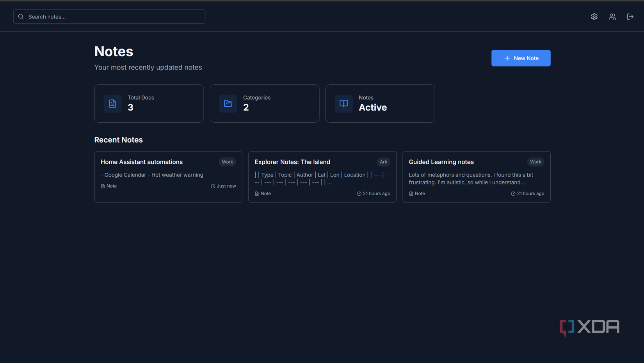Click inside the Search notes field
Image resolution: width=644 pixels, height=363 pixels.
coord(109,16)
